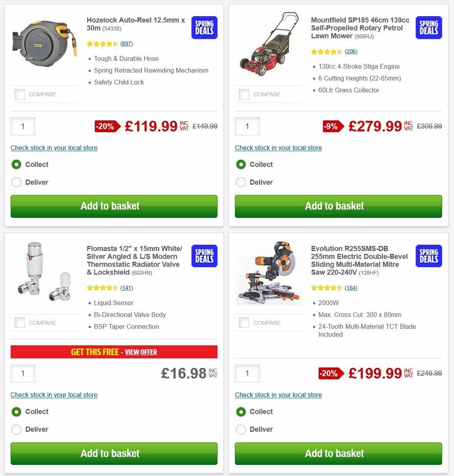Tick the COMPARE box for Flomasta valve
Screen dimensions: 454x476
click(x=19, y=322)
